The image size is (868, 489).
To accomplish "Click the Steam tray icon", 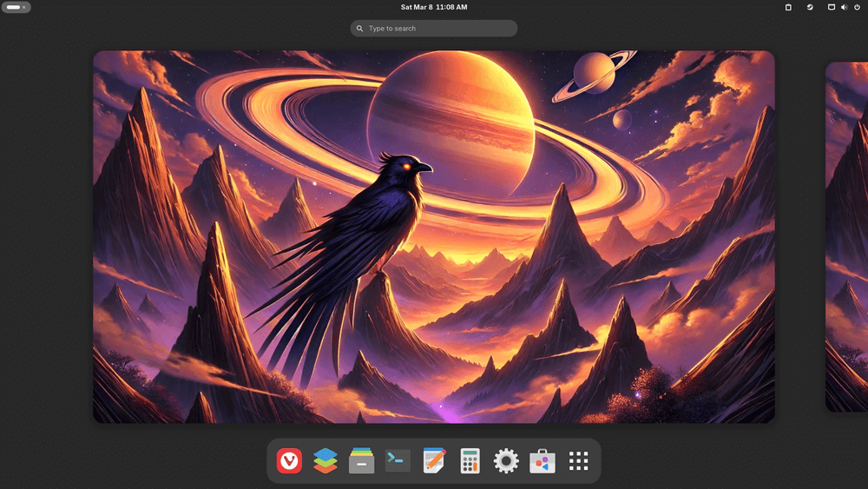I will pos(810,7).
